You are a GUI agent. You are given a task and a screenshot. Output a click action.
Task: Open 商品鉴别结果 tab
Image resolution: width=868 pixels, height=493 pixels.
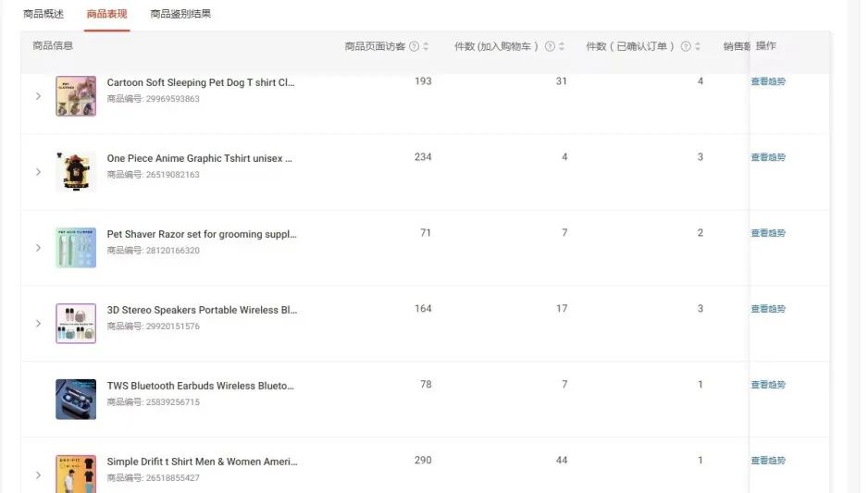click(180, 14)
